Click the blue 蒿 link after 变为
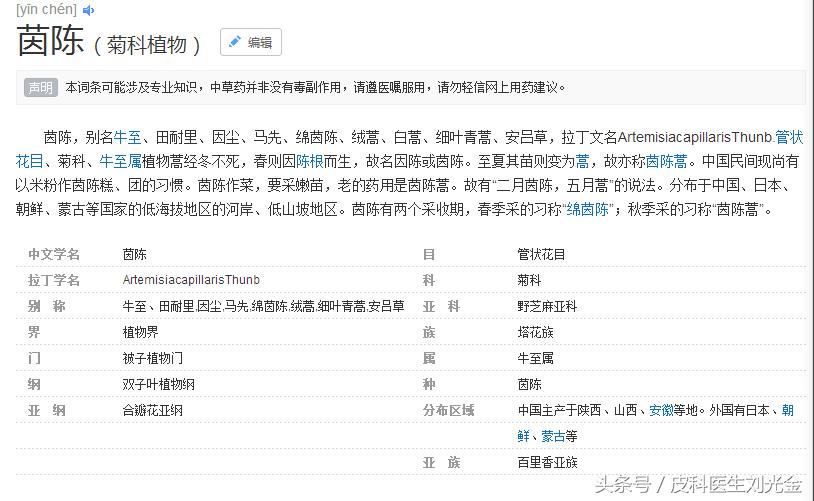Screen dimensions: 814x501 click(582, 161)
